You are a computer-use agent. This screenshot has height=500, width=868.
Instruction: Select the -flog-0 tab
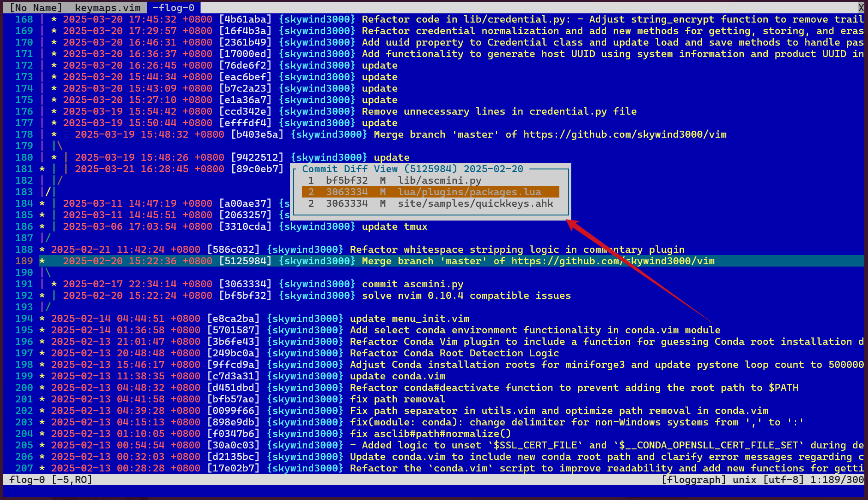173,8
